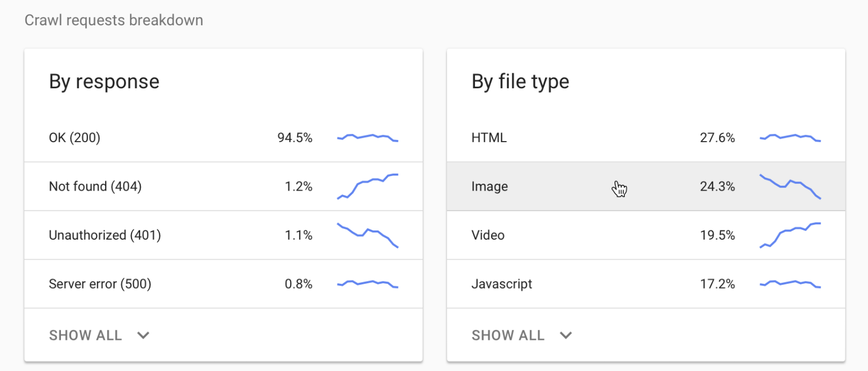
Task: Expand SHOW ALL under By file type
Action: pyautogui.click(x=508, y=335)
